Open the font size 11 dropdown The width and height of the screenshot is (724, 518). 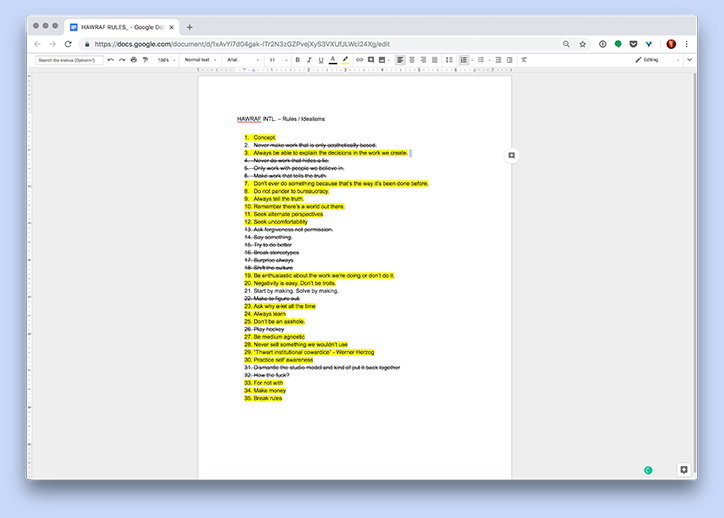point(278,60)
